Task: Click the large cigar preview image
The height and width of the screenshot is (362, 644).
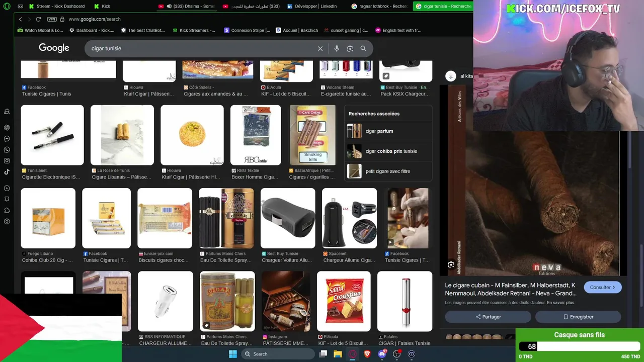Action: coord(533,201)
